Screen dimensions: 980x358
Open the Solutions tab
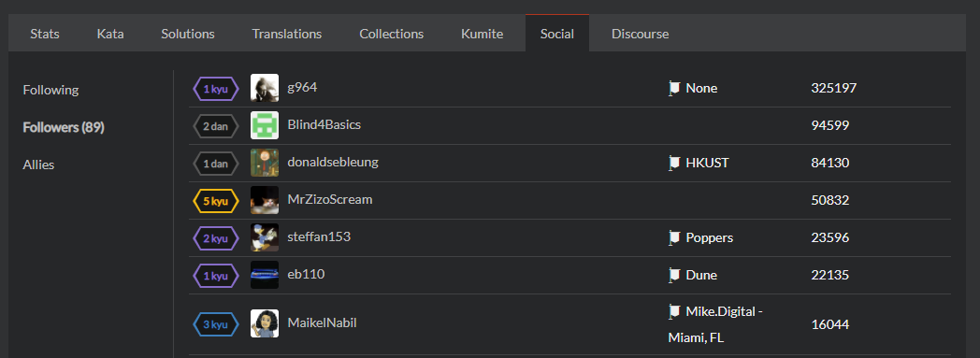(188, 34)
